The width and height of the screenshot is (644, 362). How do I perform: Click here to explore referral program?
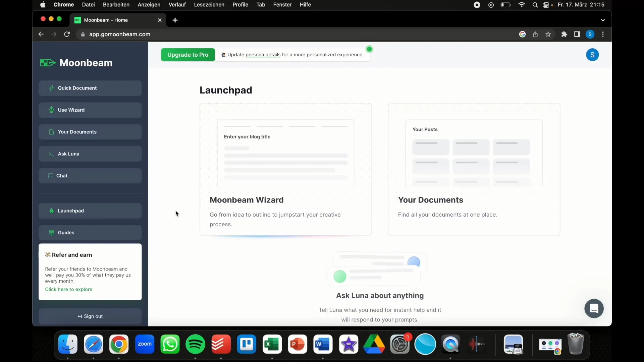(x=68, y=289)
